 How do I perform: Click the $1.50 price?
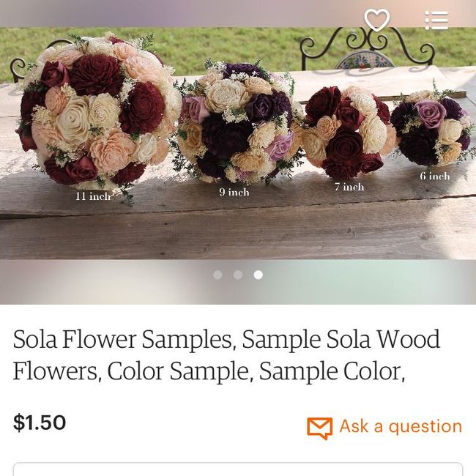coord(40,423)
